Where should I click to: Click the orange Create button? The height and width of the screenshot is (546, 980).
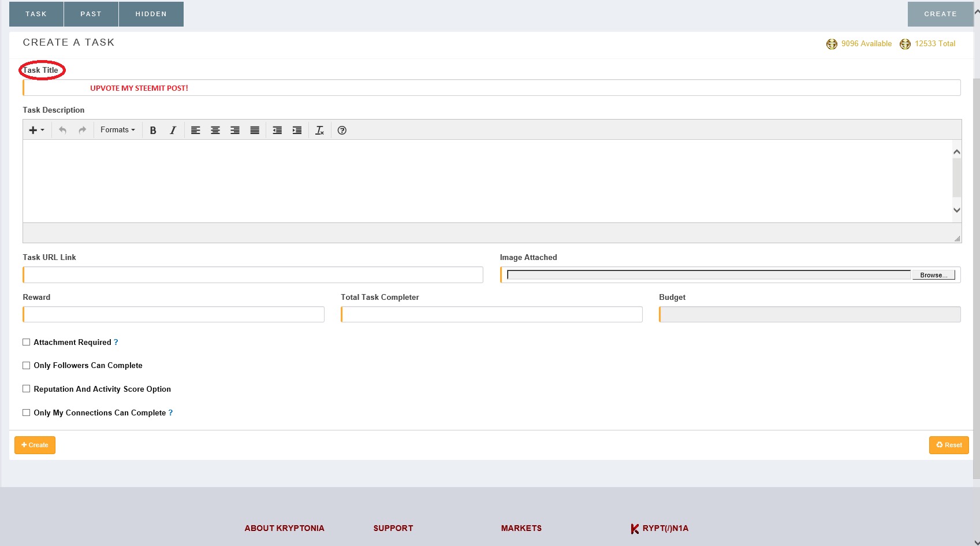pos(35,445)
